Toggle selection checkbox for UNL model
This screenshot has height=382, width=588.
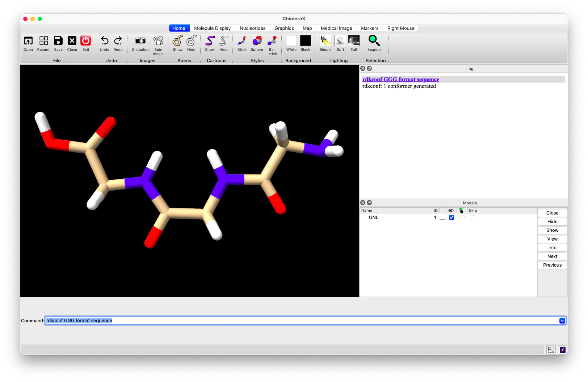(x=462, y=217)
